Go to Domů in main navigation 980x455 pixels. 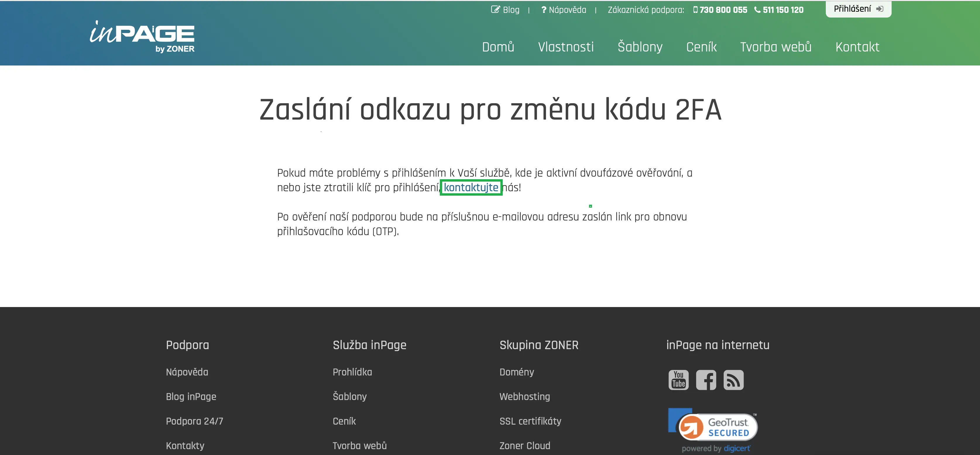pos(498,47)
